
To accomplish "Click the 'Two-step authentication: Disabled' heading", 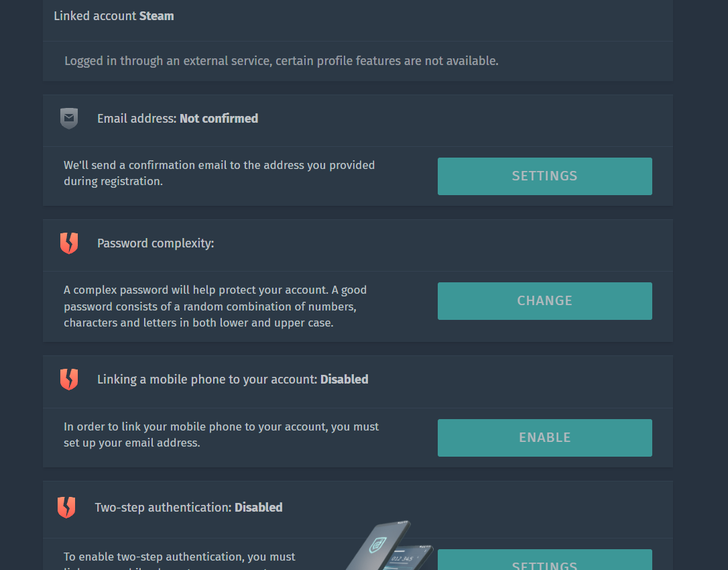I will click(188, 508).
